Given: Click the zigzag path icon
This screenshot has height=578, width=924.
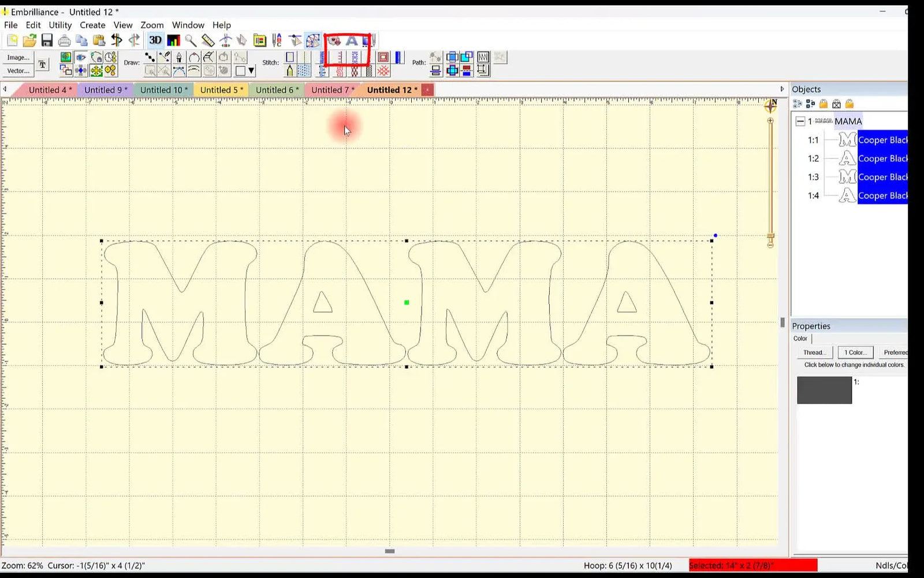Looking at the screenshot, I should [x=483, y=57].
